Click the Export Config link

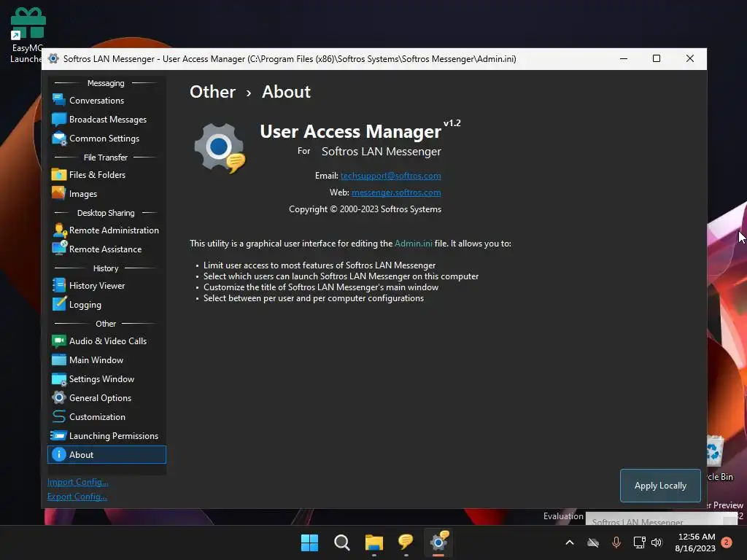(77, 496)
